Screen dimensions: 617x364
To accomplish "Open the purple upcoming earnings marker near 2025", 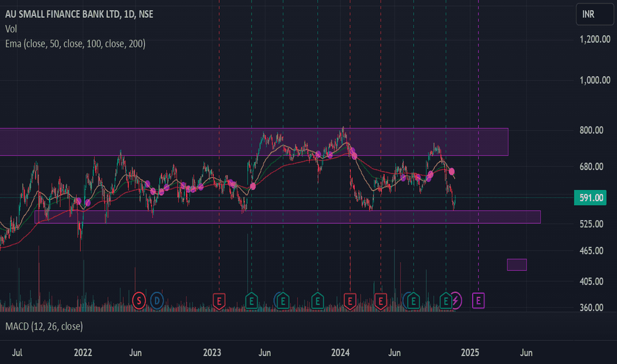I will click(x=479, y=301).
